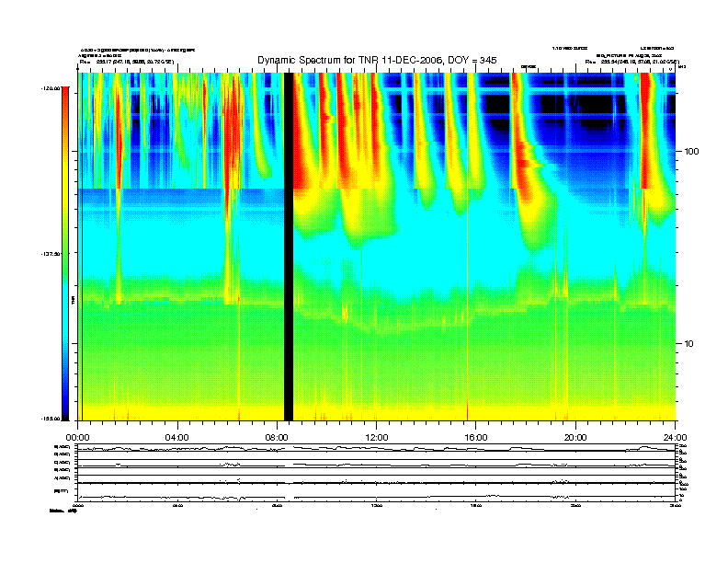
Task: Click the vertical rainbow intensity colorbar
Action: pos(65,253)
